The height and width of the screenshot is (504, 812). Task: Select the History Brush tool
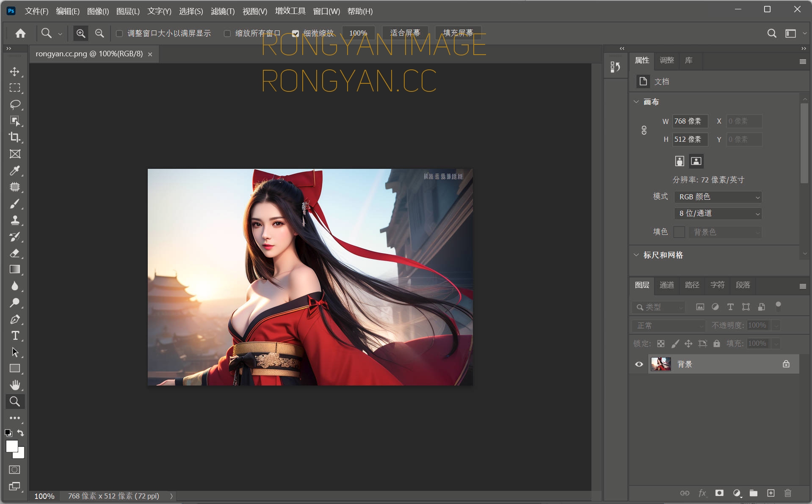pyautogui.click(x=15, y=237)
